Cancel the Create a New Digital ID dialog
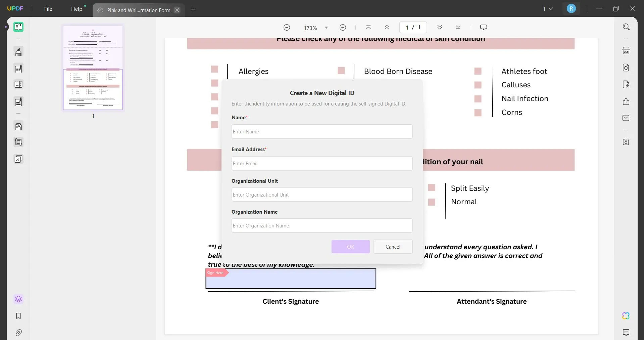644x340 pixels. (393, 247)
